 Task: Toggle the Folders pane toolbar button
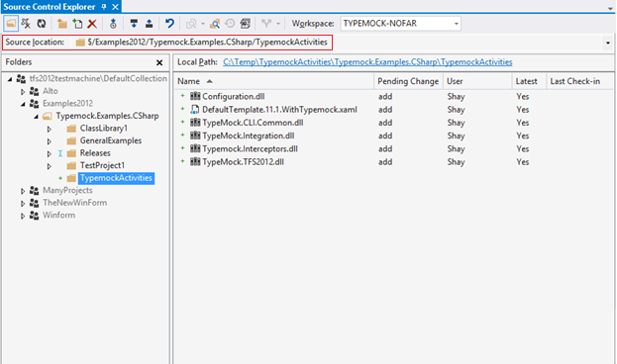coord(11,24)
